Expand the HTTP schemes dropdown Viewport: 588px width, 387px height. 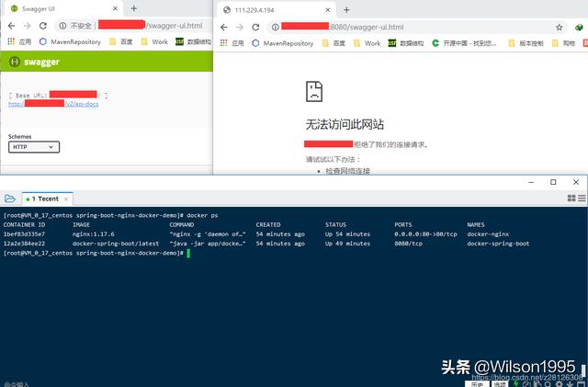[34, 146]
